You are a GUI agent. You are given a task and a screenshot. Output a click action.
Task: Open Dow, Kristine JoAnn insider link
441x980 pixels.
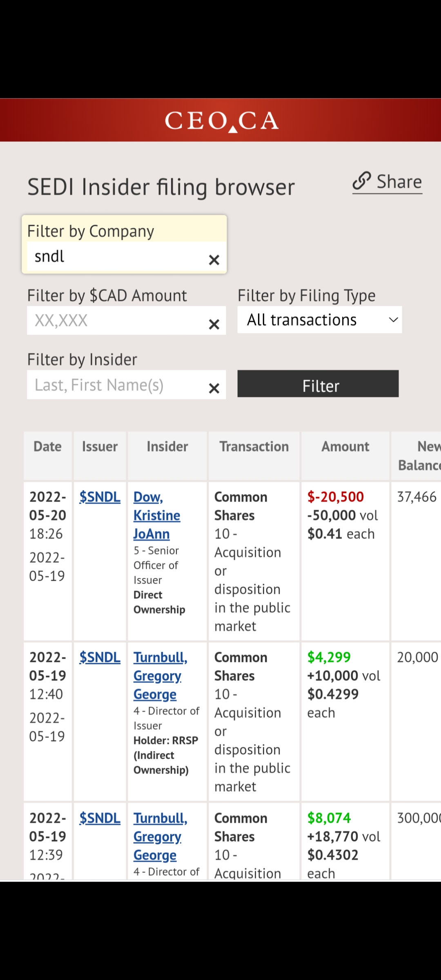click(x=156, y=515)
